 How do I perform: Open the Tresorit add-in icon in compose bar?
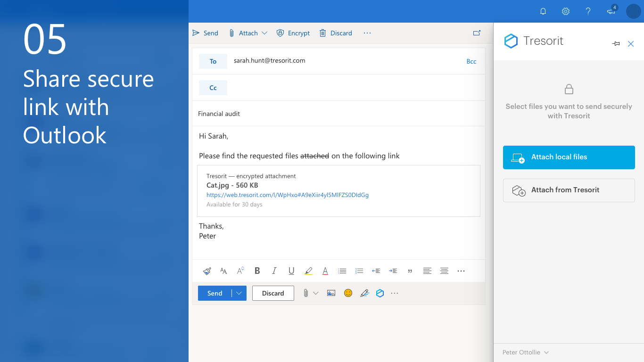(x=380, y=293)
